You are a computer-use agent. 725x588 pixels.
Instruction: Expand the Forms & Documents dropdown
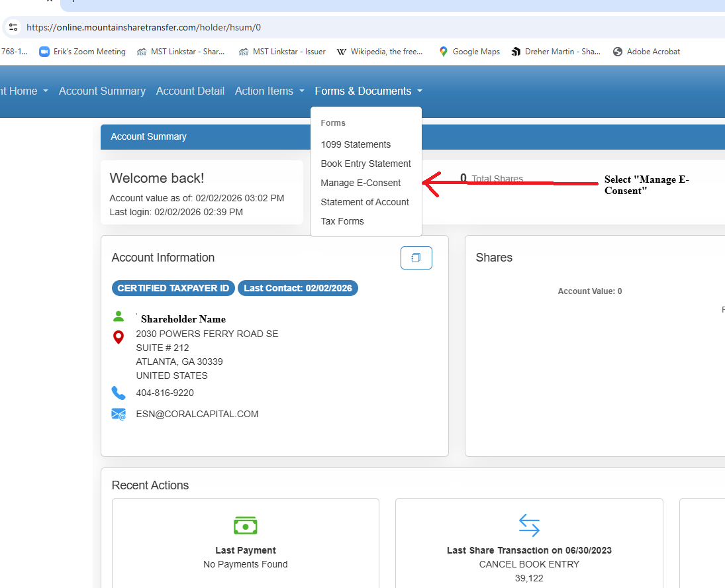[x=368, y=91]
